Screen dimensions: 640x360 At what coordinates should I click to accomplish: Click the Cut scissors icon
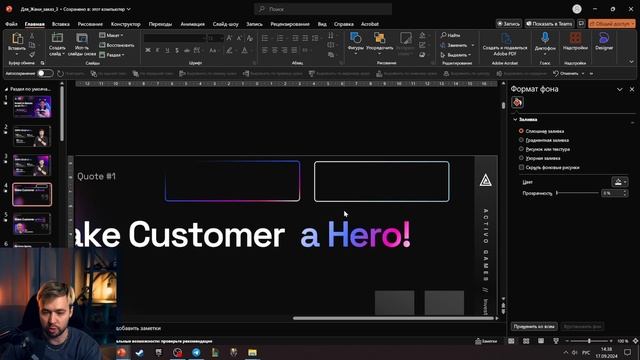click(32, 36)
